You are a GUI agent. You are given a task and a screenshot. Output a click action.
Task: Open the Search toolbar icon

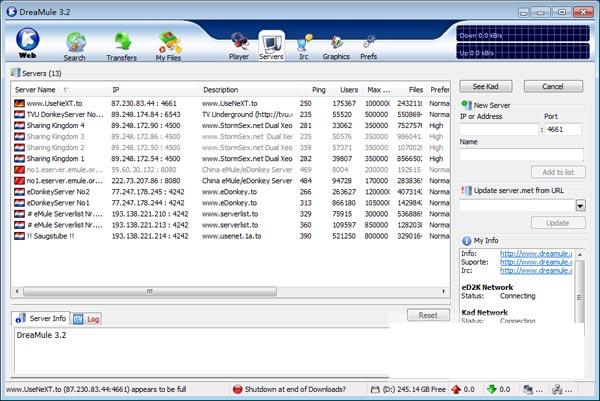click(75, 44)
